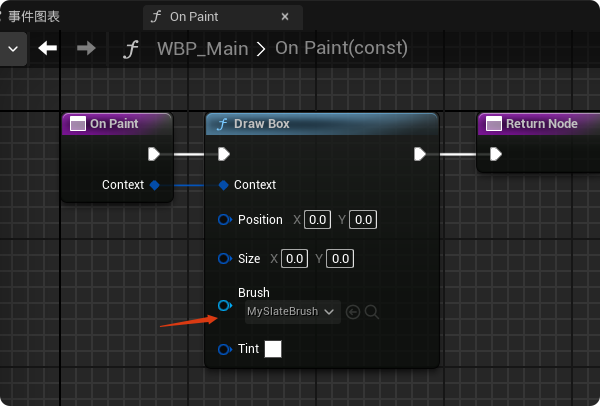This screenshot has width=600, height=406.
Task: Click the Tint input pin
Action: coord(225,349)
